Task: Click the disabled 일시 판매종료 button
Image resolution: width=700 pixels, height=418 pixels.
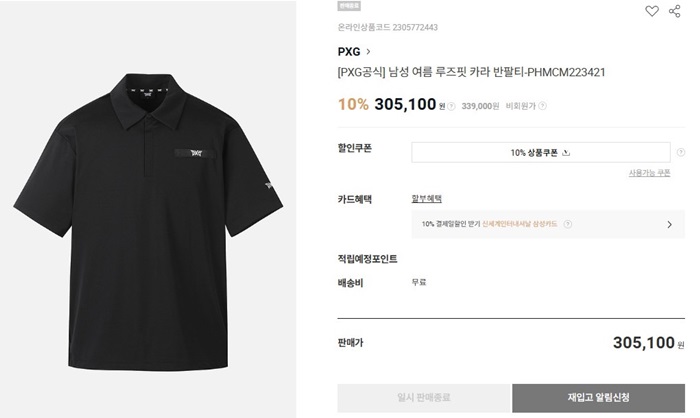Action: (424, 398)
